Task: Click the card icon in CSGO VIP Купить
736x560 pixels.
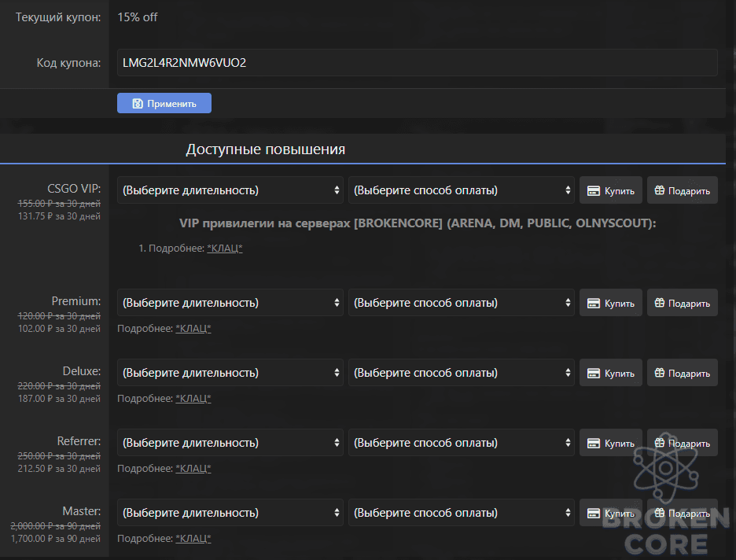Action: pos(594,190)
